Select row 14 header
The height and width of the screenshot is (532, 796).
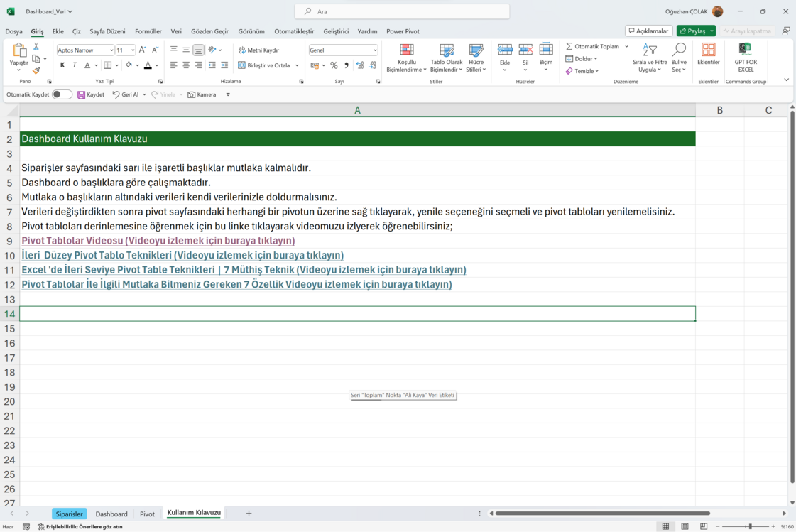pos(10,314)
